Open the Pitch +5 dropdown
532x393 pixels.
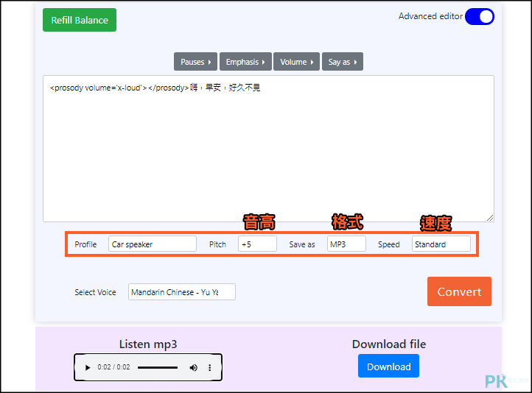click(257, 244)
